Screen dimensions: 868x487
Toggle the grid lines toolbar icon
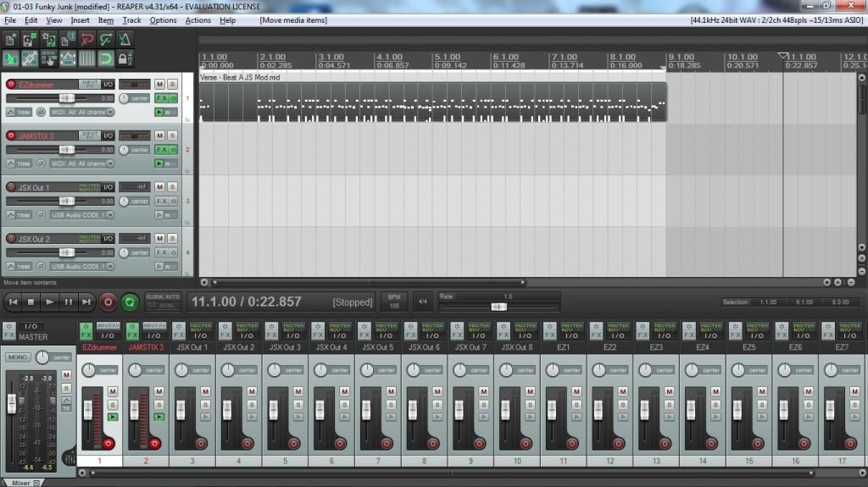tap(86, 58)
